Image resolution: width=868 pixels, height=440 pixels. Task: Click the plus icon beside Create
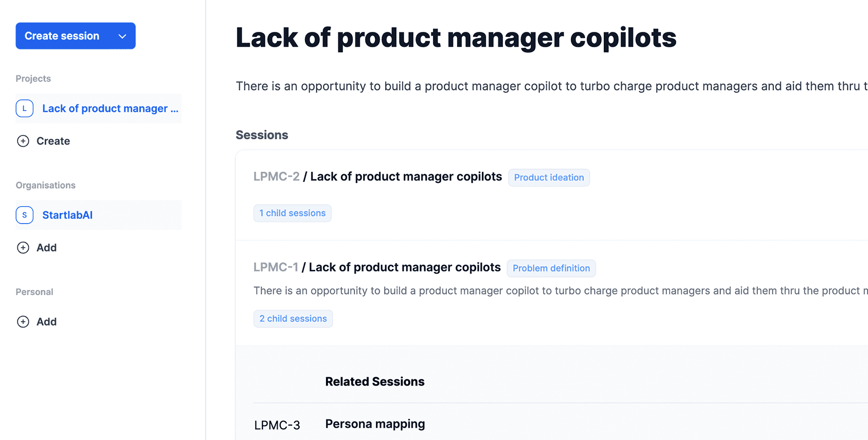(x=23, y=141)
